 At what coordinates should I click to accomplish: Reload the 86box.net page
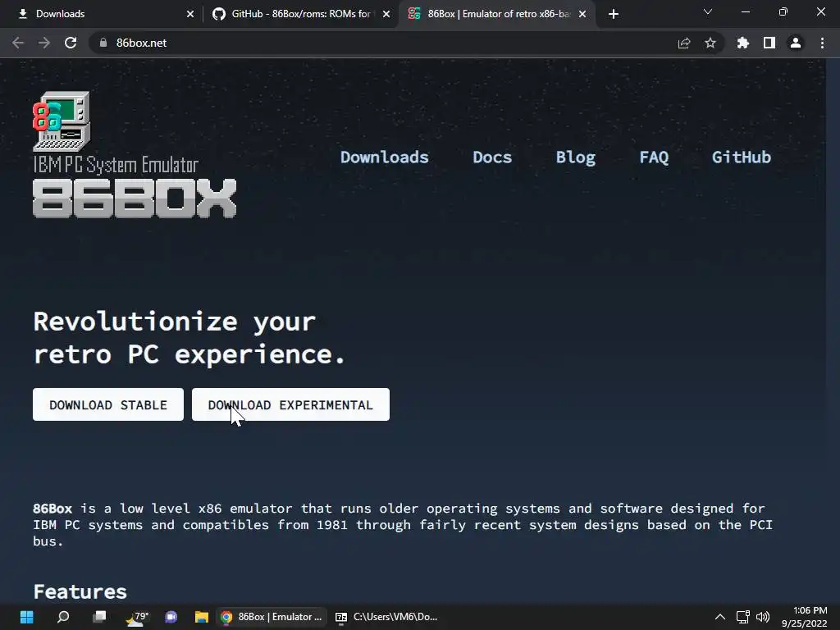coord(71,43)
